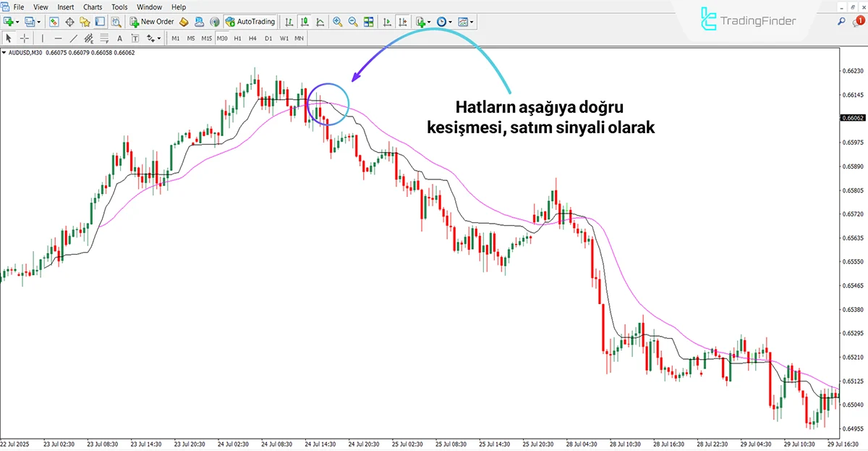
Task: Enable AutoTrading
Action: (250, 22)
